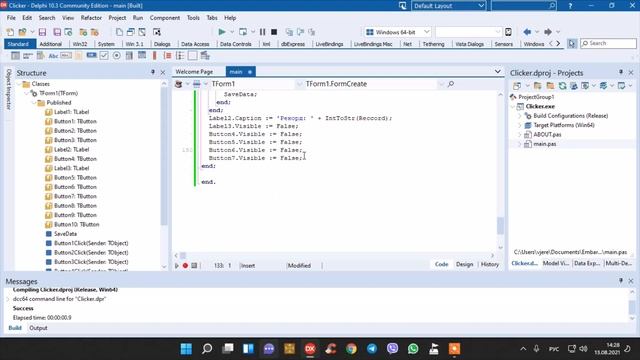
Task: Click the New items toolbar icon
Action: point(10,32)
